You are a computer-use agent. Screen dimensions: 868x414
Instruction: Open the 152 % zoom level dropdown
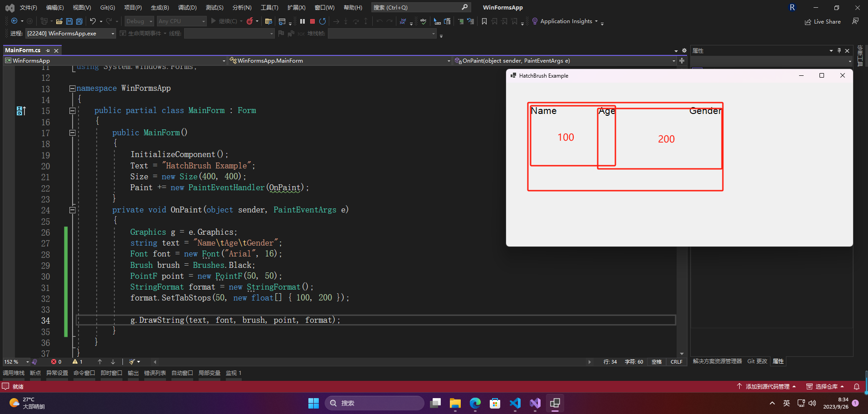point(16,362)
